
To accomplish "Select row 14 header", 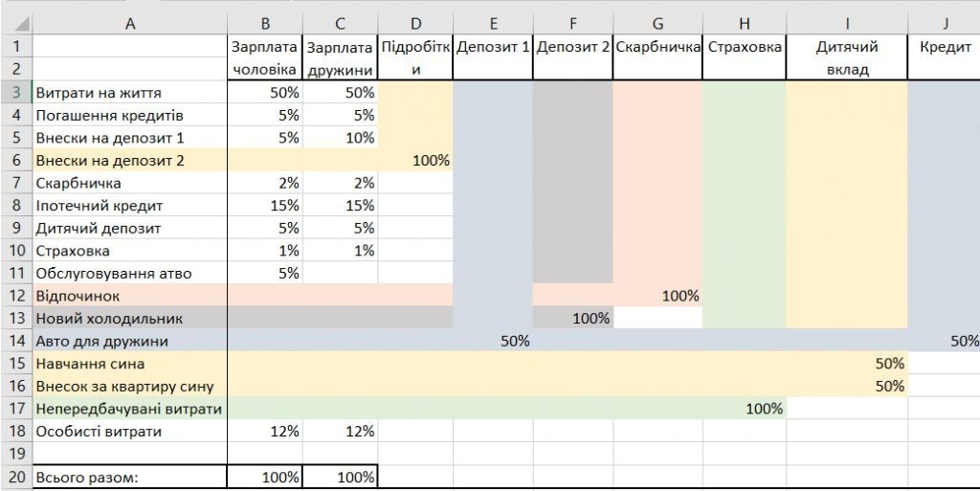I will click(x=16, y=341).
